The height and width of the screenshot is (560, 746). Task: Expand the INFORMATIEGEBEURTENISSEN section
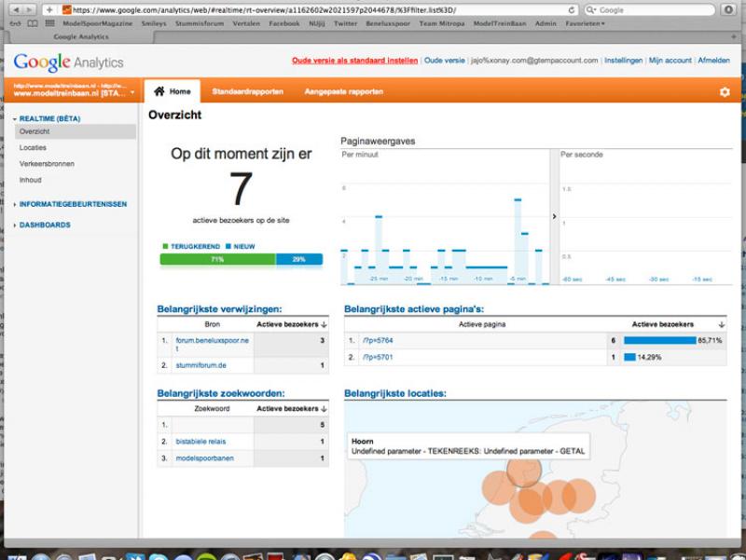tap(15, 204)
